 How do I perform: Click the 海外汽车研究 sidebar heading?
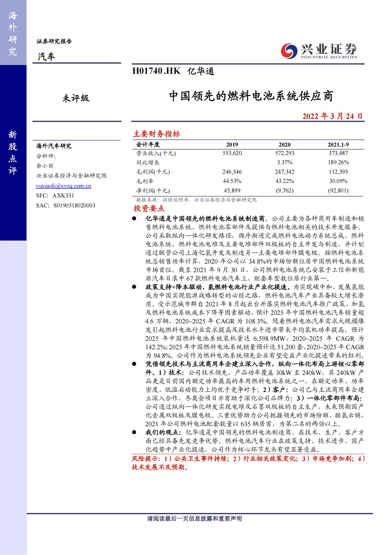click(x=54, y=146)
